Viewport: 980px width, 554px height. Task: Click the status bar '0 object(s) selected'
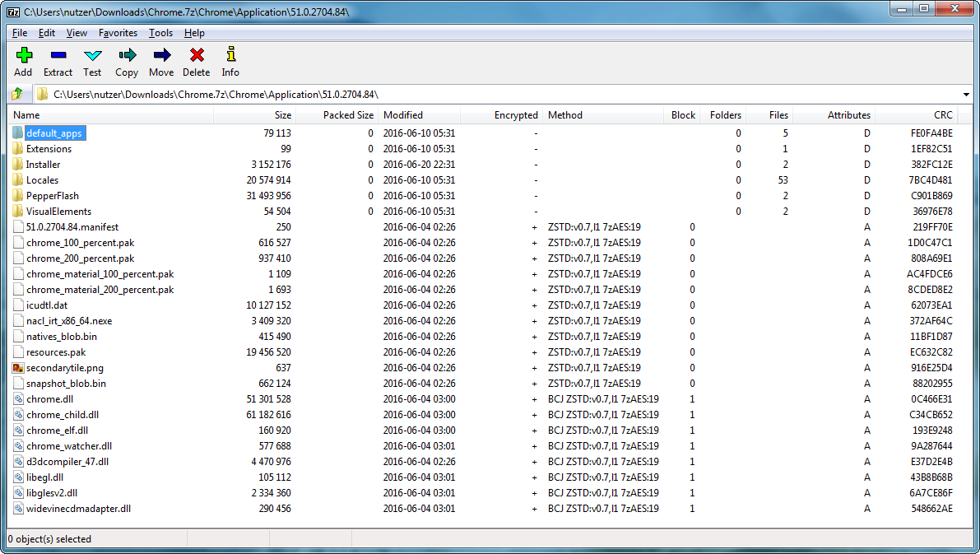pyautogui.click(x=50, y=539)
